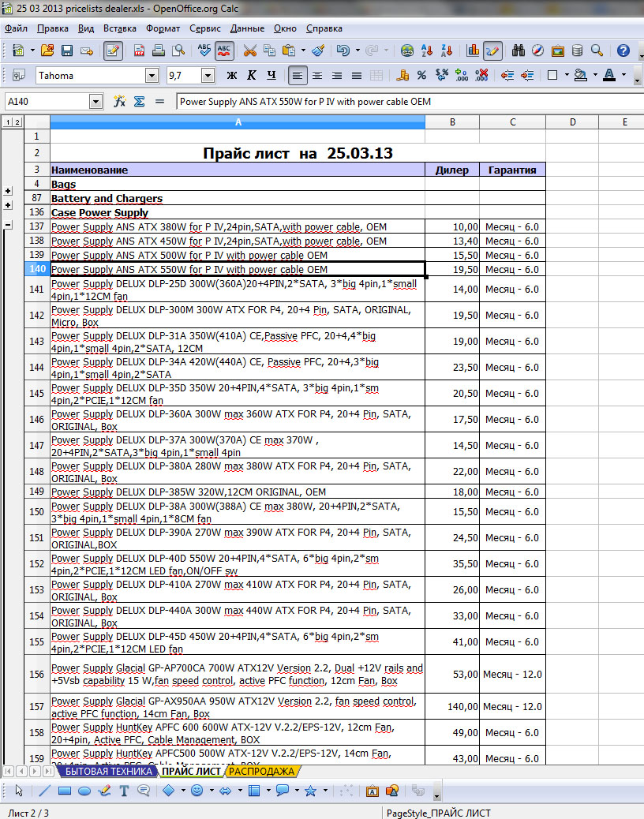Open the Font Color dropdown arrow

[623, 76]
